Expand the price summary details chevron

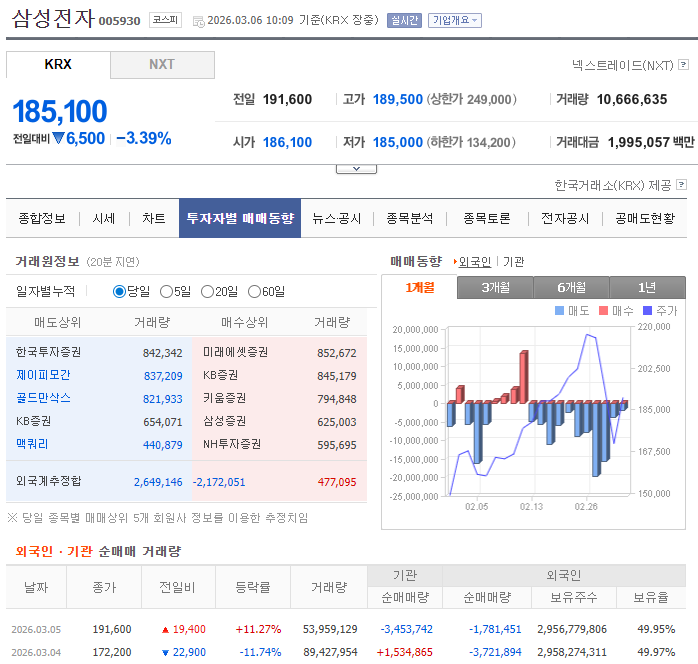pos(356,168)
